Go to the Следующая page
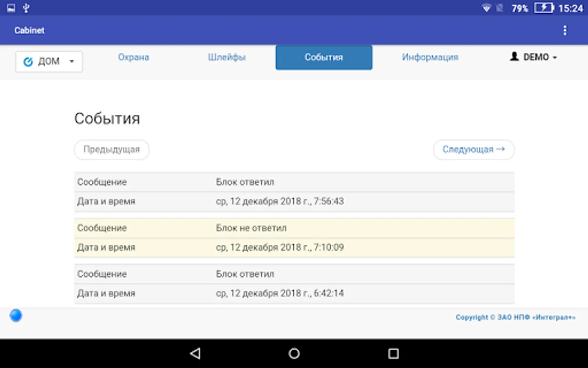Image resolution: width=588 pixels, height=368 pixels. point(474,150)
